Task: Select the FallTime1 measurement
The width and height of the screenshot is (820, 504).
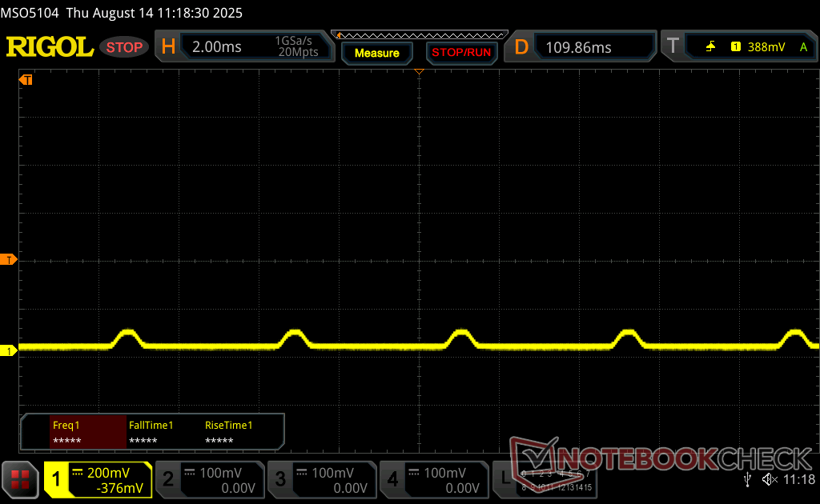Action: 151,433
